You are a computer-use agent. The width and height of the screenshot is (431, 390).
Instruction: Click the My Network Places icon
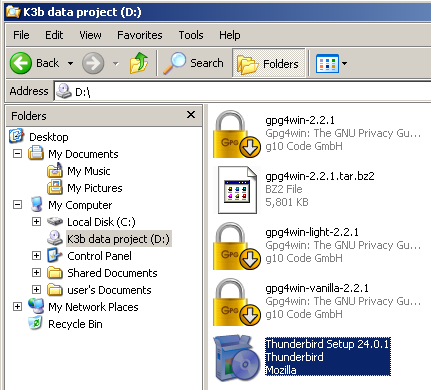(36, 306)
